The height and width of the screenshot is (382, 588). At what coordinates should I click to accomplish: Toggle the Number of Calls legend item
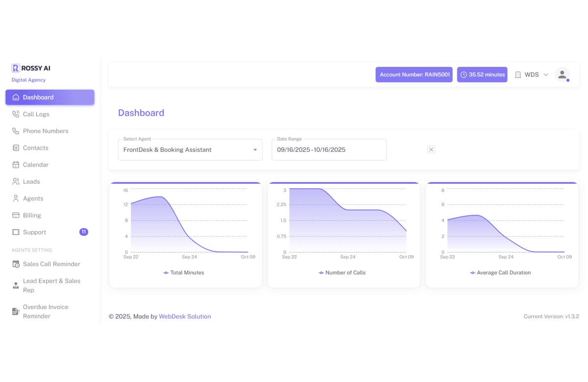click(342, 273)
